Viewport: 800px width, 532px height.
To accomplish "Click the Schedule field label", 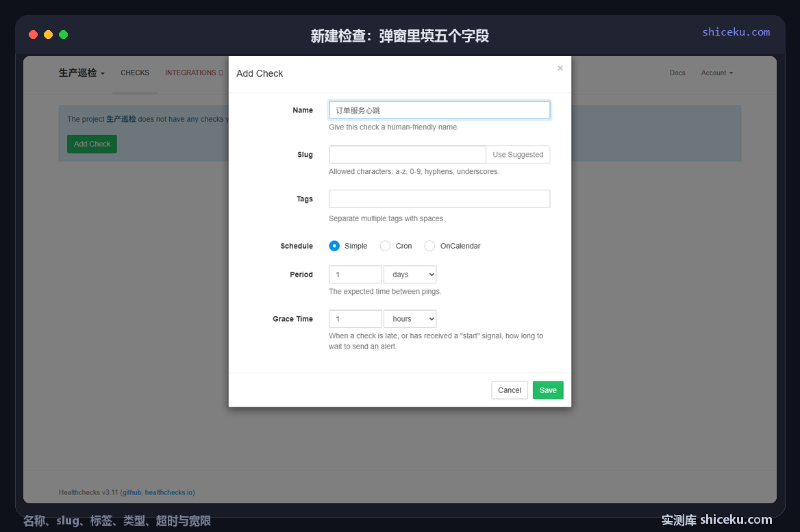I will click(297, 246).
